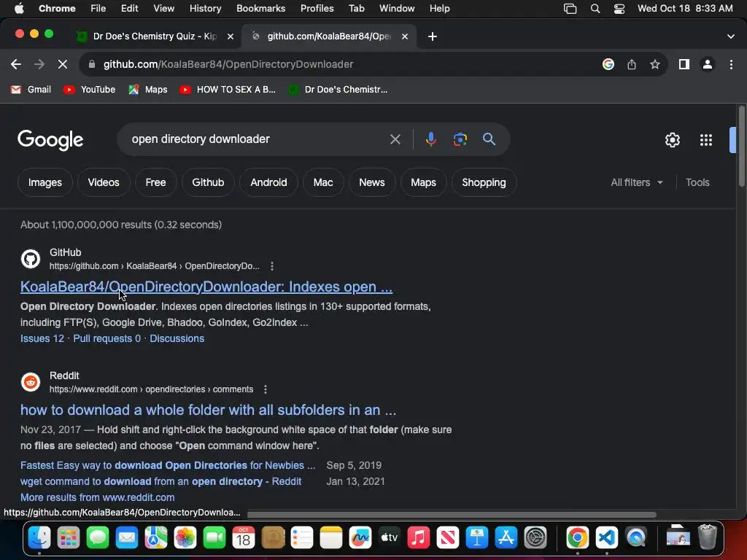
Task: Share this page via the share icon
Action: 632,64
